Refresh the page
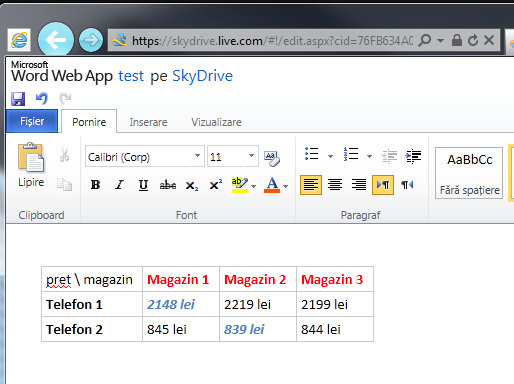Image resolution: width=514 pixels, height=384 pixels. 473,41
